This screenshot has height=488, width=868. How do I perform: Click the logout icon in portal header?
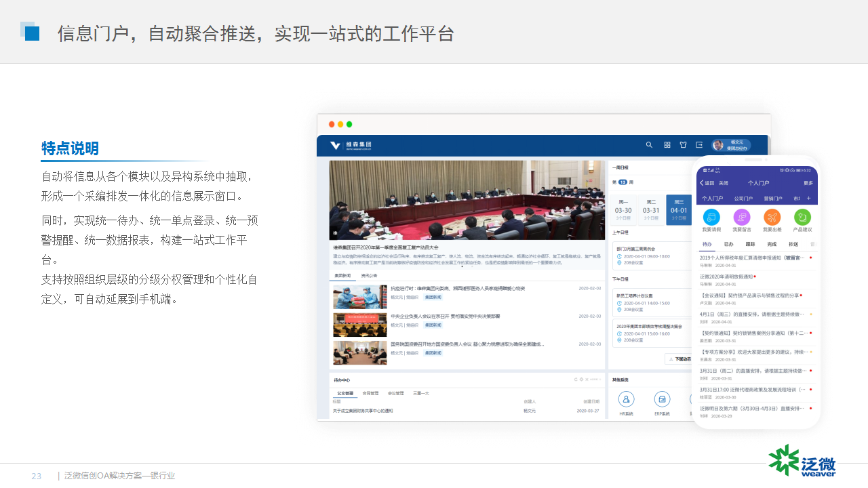coord(699,145)
